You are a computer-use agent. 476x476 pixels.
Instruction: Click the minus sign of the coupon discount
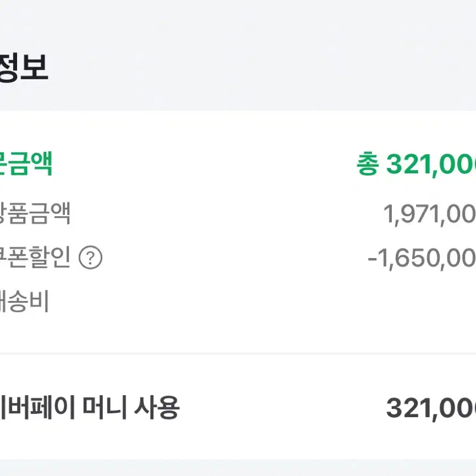(372, 260)
